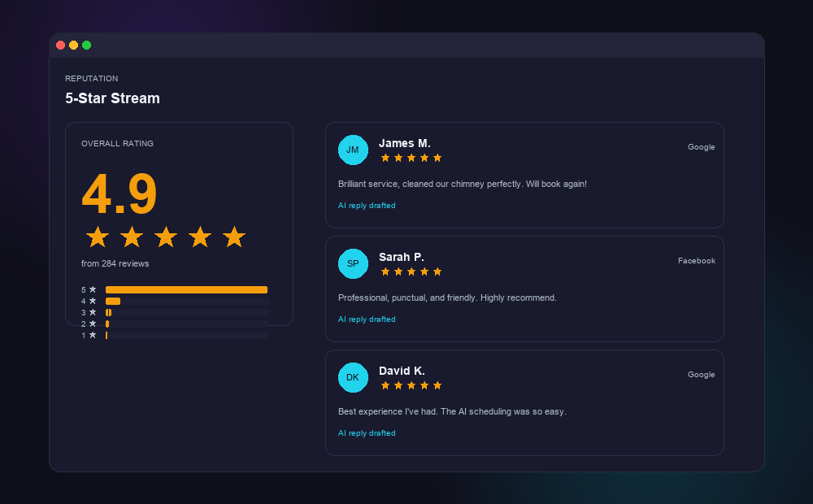Click the red close window button
The width and height of the screenshot is (813, 504).
point(61,45)
